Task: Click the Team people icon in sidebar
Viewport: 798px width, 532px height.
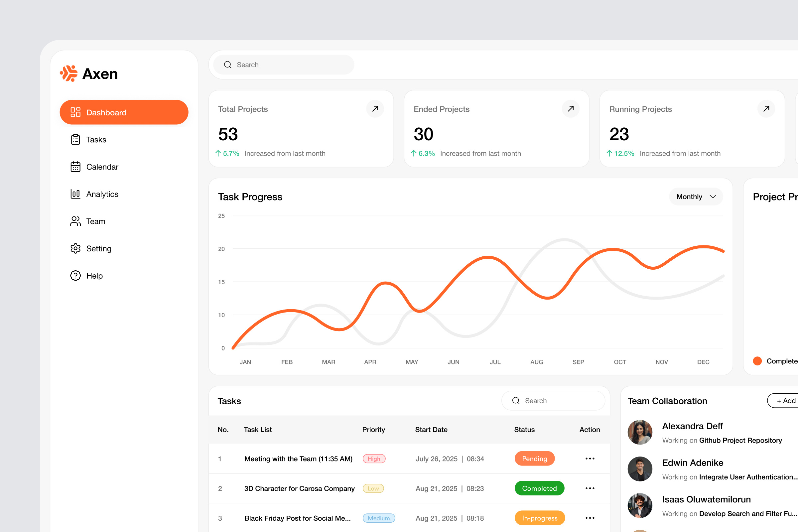Action: tap(75, 221)
